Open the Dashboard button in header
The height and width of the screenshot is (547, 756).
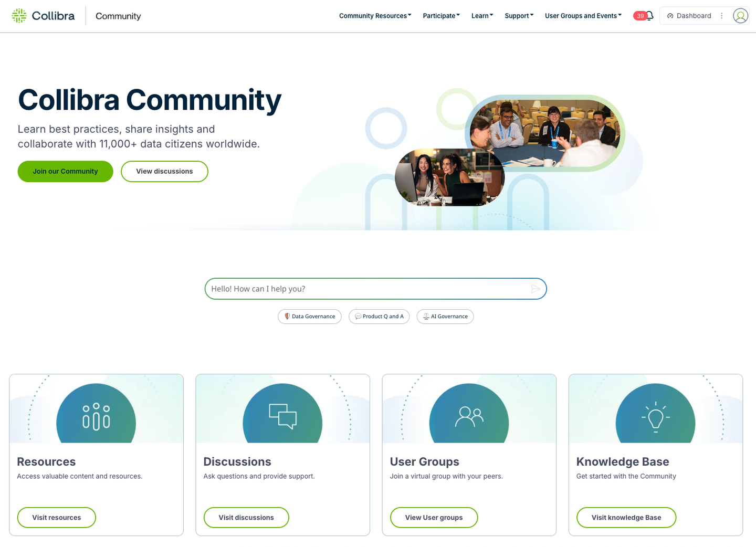pos(689,16)
